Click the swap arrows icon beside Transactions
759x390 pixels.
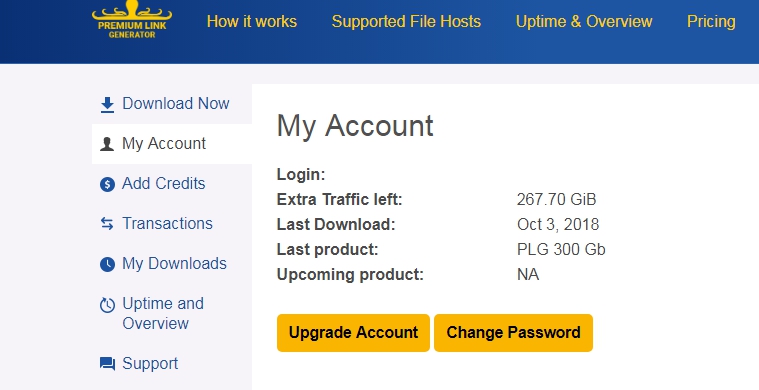coord(107,224)
